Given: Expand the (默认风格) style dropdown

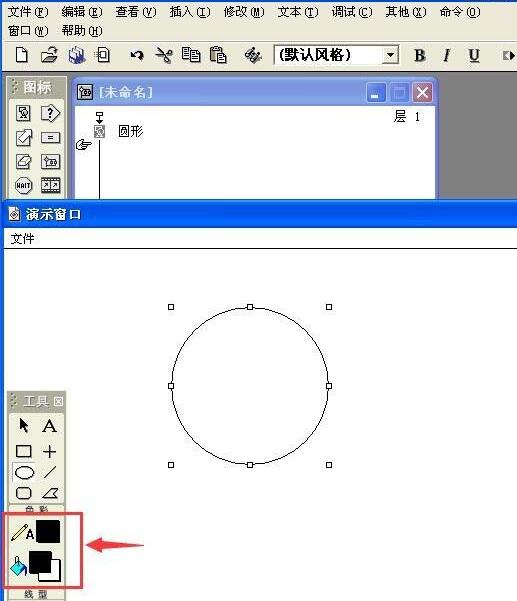Looking at the screenshot, I should click(x=390, y=55).
